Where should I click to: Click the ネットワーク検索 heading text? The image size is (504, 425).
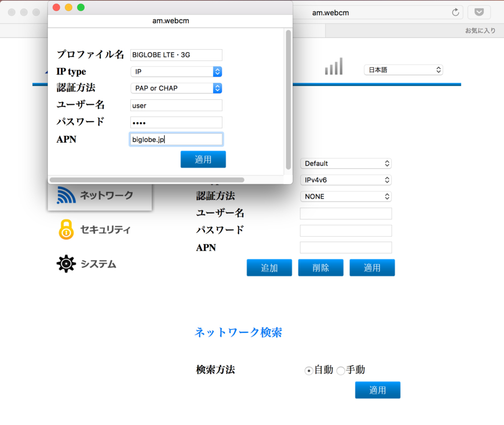[x=239, y=332]
